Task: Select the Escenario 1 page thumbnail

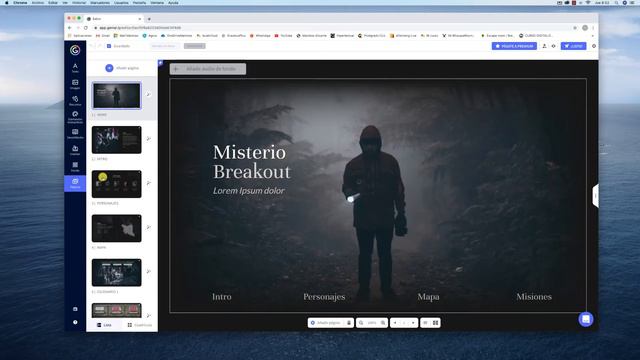Action: point(117,272)
